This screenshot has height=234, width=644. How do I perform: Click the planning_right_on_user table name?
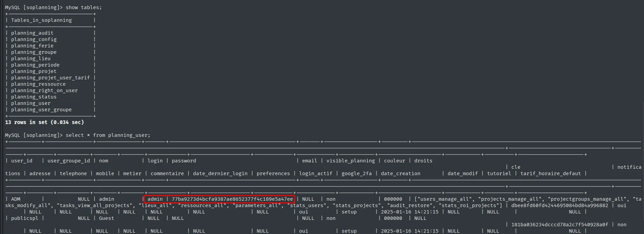click(44, 90)
